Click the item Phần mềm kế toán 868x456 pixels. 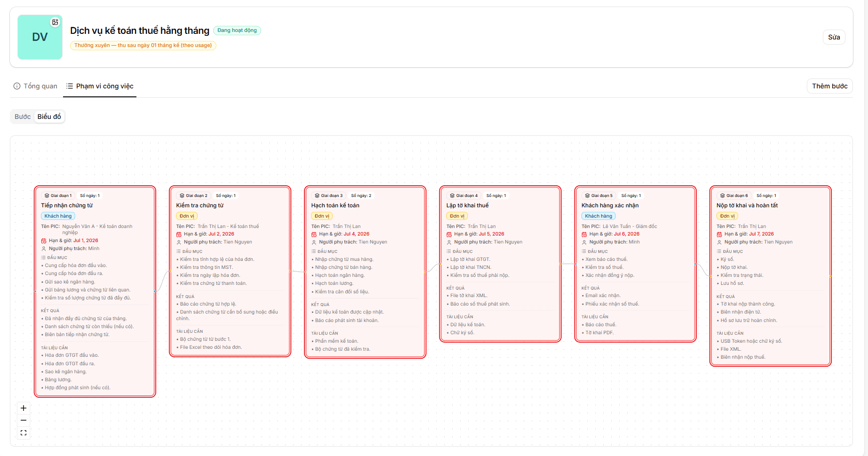(x=336, y=341)
